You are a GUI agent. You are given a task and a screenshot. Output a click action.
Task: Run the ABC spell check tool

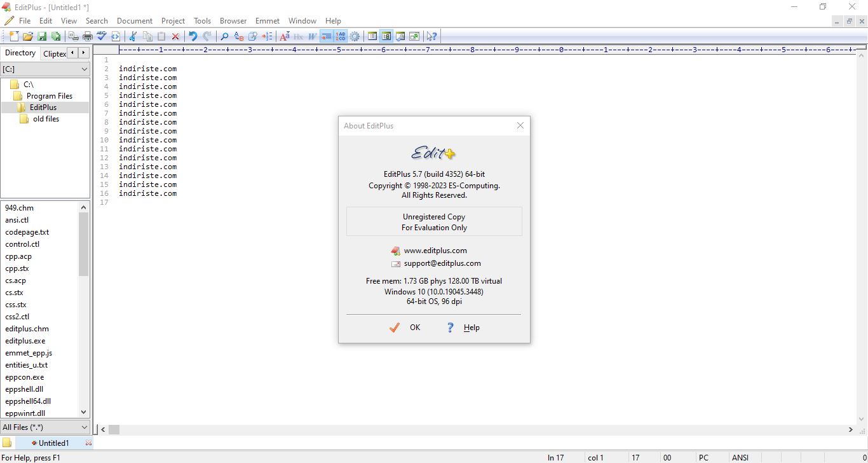(x=102, y=36)
